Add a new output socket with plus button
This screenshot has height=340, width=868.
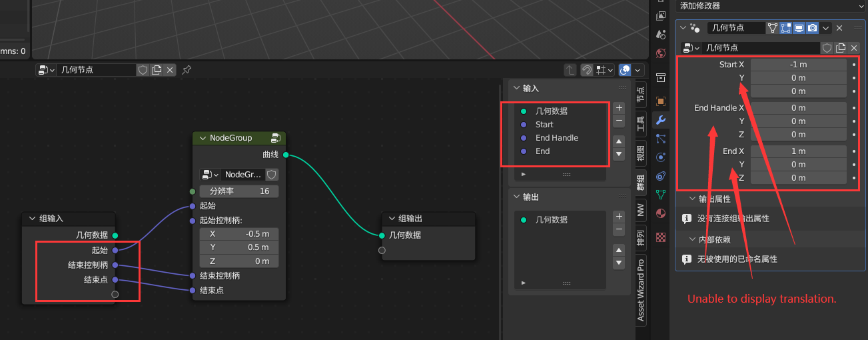619,216
